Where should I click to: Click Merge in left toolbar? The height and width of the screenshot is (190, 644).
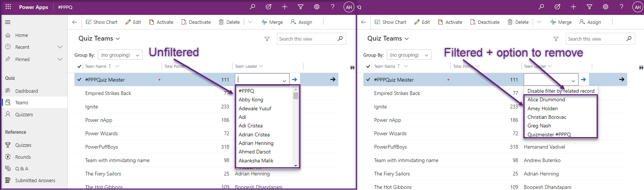pyautogui.click(x=272, y=22)
